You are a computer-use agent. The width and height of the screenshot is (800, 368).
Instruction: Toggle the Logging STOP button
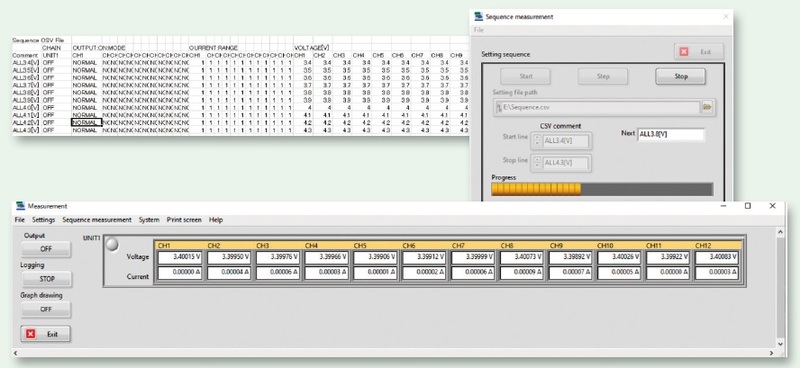pyautogui.click(x=46, y=279)
